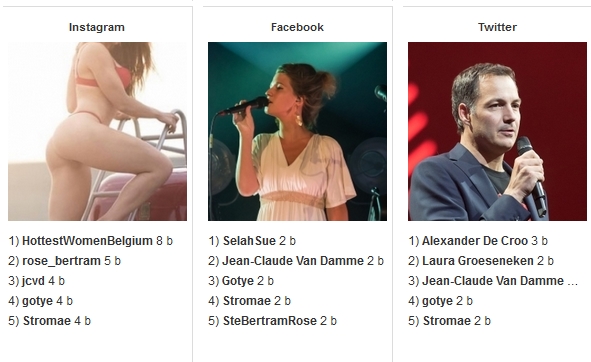Screen dimensions: 591x362
Task: Click the Facebook singer thumbnail image
Action: (x=297, y=131)
